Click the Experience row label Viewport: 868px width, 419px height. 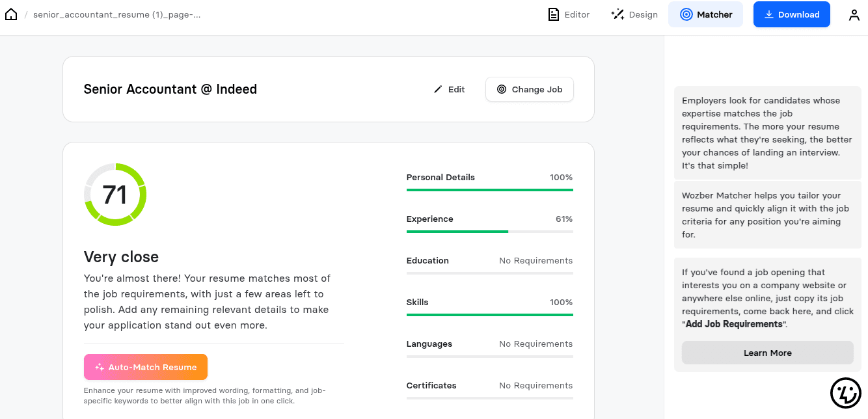click(x=430, y=219)
